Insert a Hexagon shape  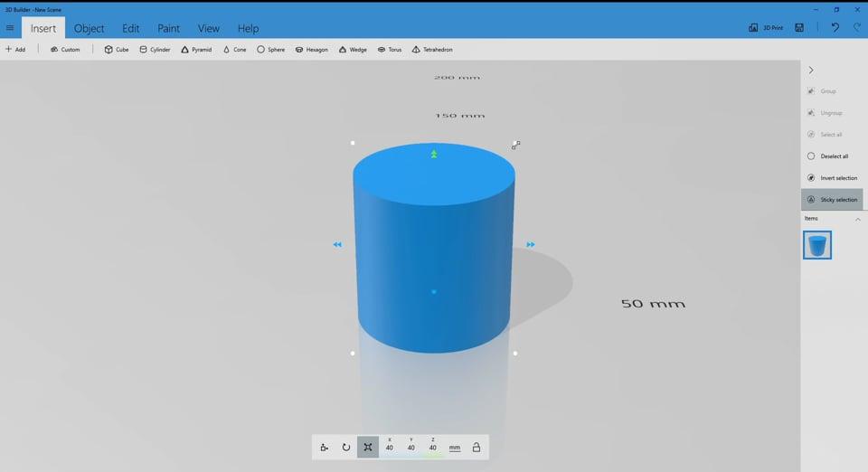point(312,49)
